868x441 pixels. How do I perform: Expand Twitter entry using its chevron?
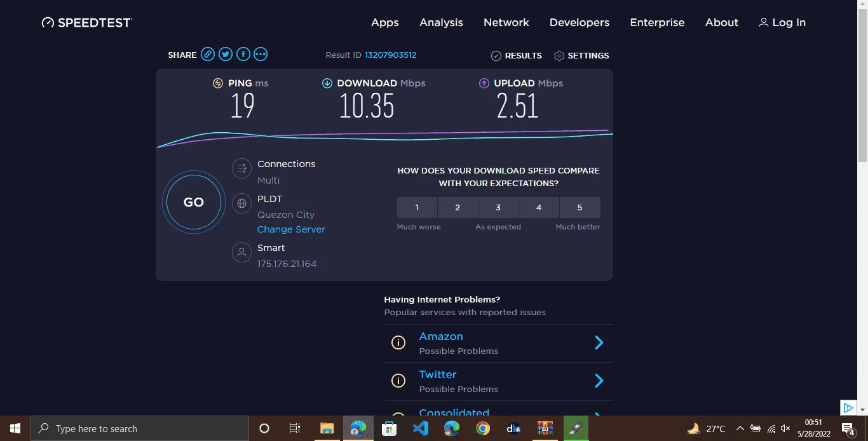pos(599,381)
